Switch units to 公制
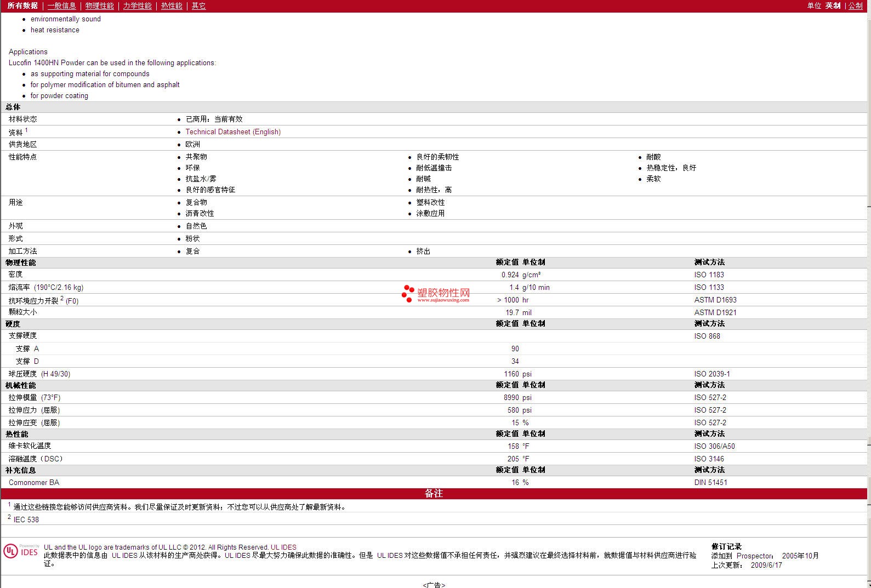This screenshot has width=871, height=588. pyautogui.click(x=855, y=5)
